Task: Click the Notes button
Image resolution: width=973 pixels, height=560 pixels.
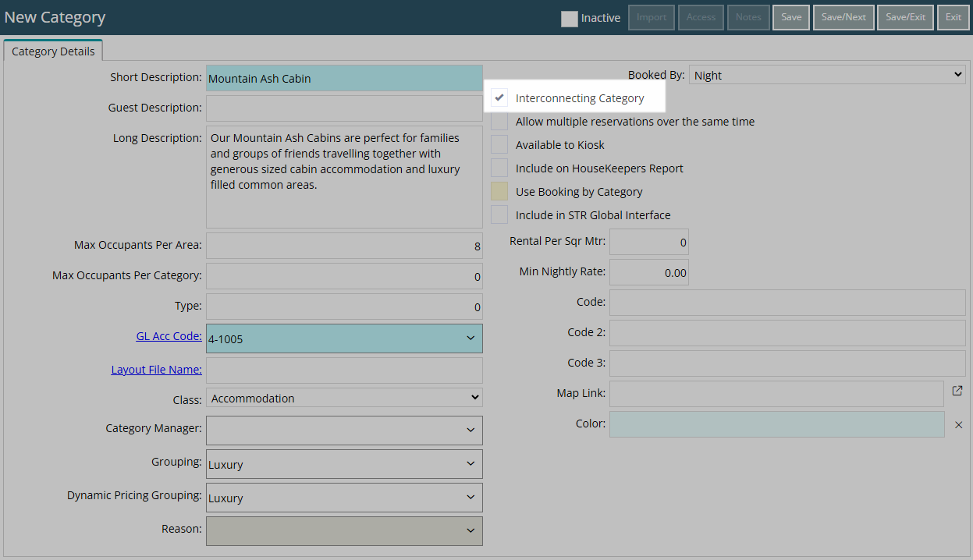Action: tap(748, 17)
